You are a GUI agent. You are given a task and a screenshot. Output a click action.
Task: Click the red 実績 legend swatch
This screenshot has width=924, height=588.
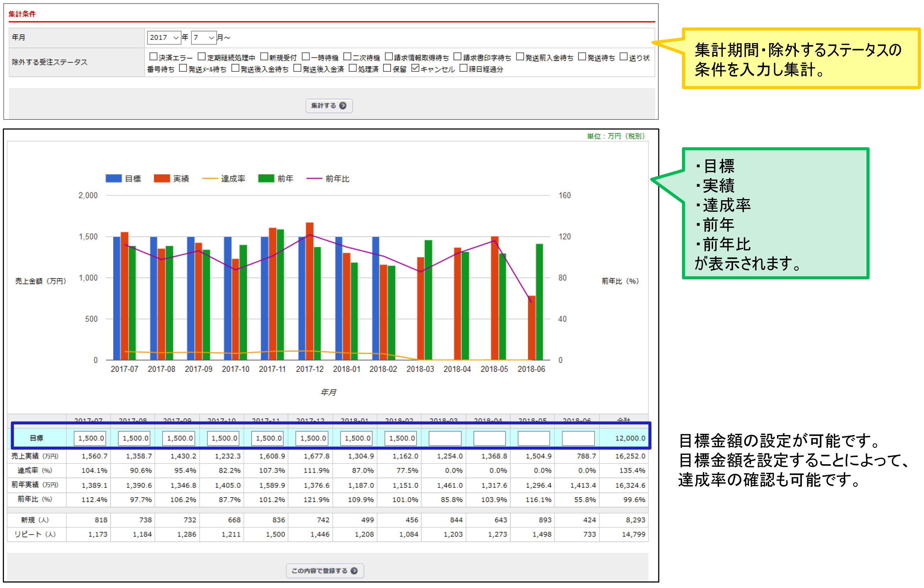coord(162,178)
